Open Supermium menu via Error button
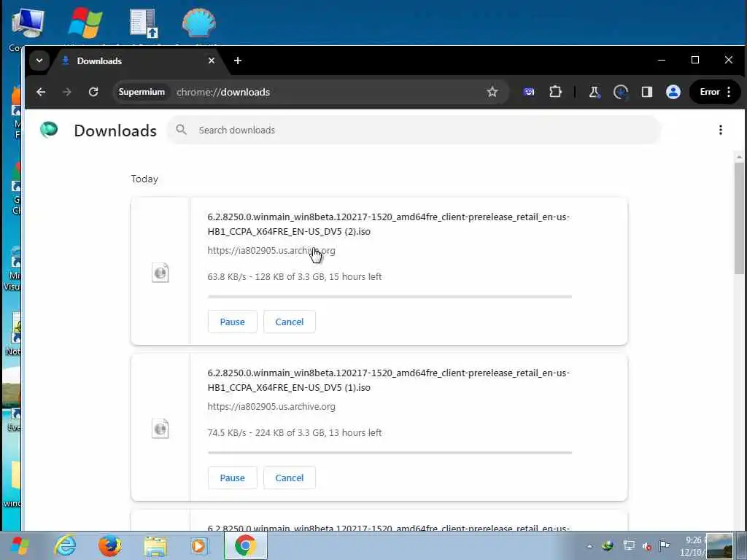Viewport: 747px width, 560px height. point(715,92)
